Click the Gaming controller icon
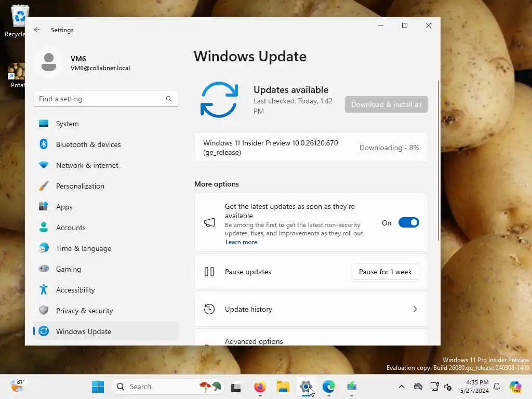The height and width of the screenshot is (399, 532). [44, 269]
